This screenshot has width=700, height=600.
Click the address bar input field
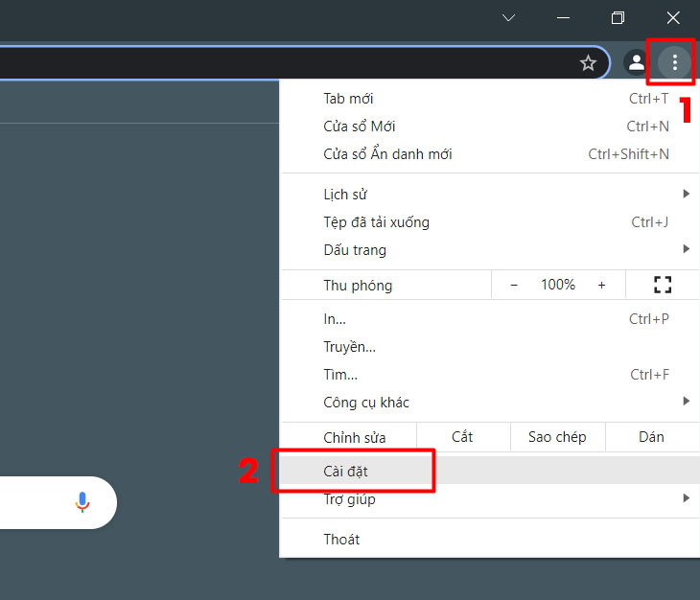pos(288,63)
